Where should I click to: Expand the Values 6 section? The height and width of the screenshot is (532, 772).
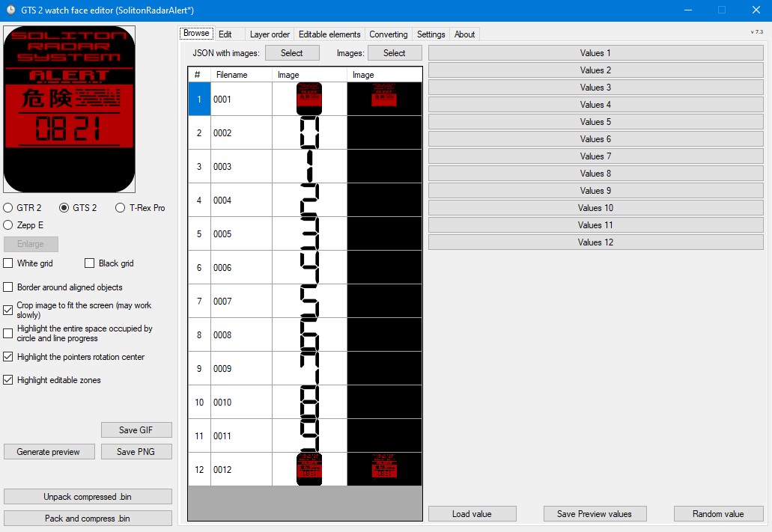[596, 138]
